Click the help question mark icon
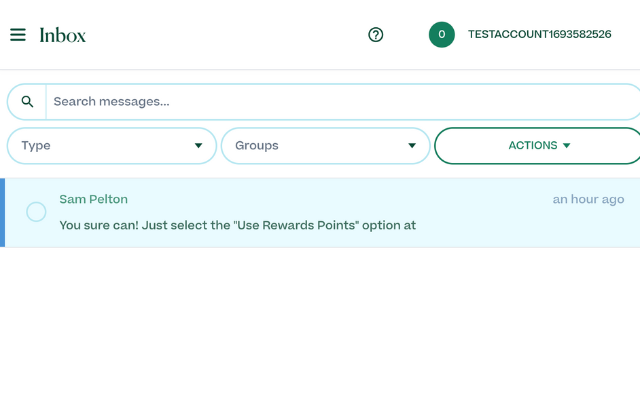 [x=376, y=35]
